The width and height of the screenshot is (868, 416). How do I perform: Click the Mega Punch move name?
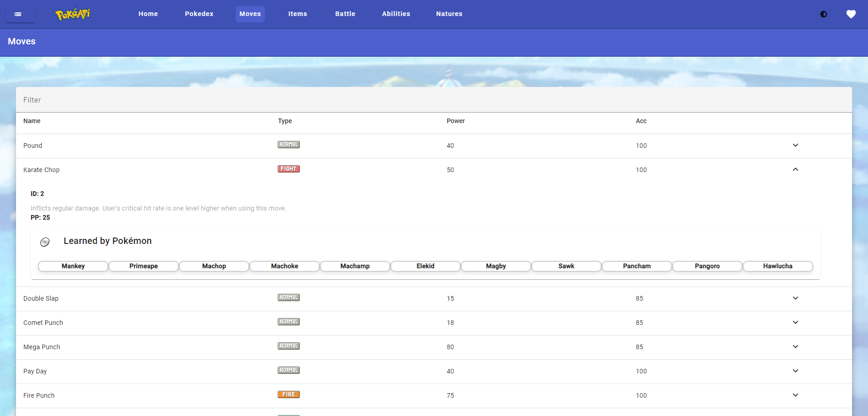coord(42,347)
